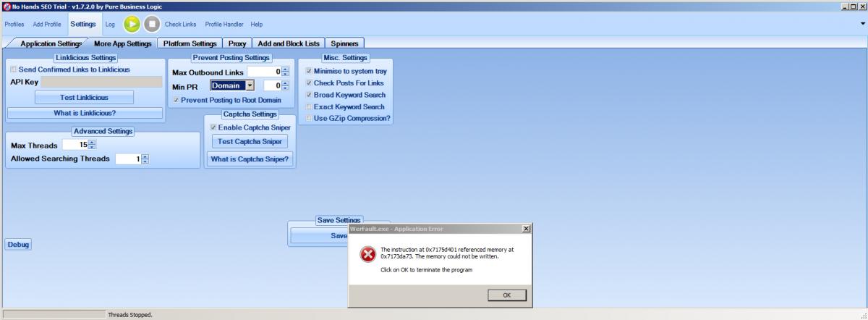
Task: Open Add and Block Lists tab
Action: click(x=289, y=43)
